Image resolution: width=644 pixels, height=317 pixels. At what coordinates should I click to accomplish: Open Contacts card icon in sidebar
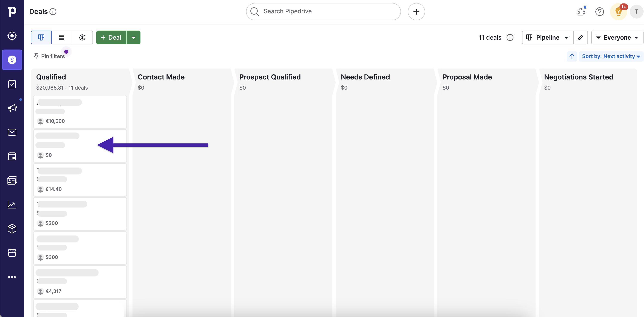point(12,180)
